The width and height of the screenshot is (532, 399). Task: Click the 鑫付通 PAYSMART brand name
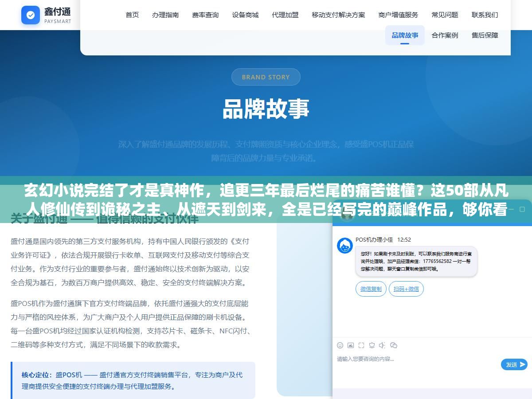(x=58, y=15)
